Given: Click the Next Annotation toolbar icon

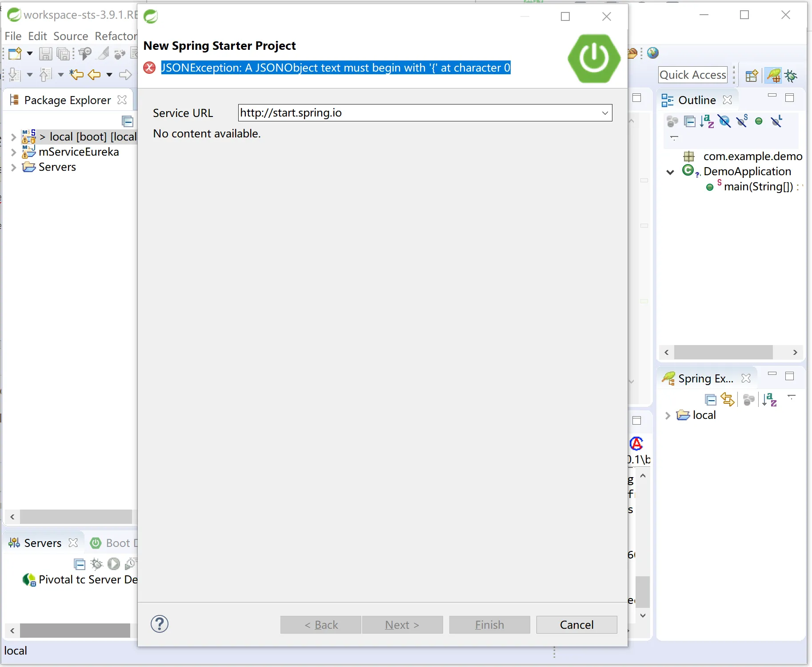Looking at the screenshot, I should coord(15,74).
